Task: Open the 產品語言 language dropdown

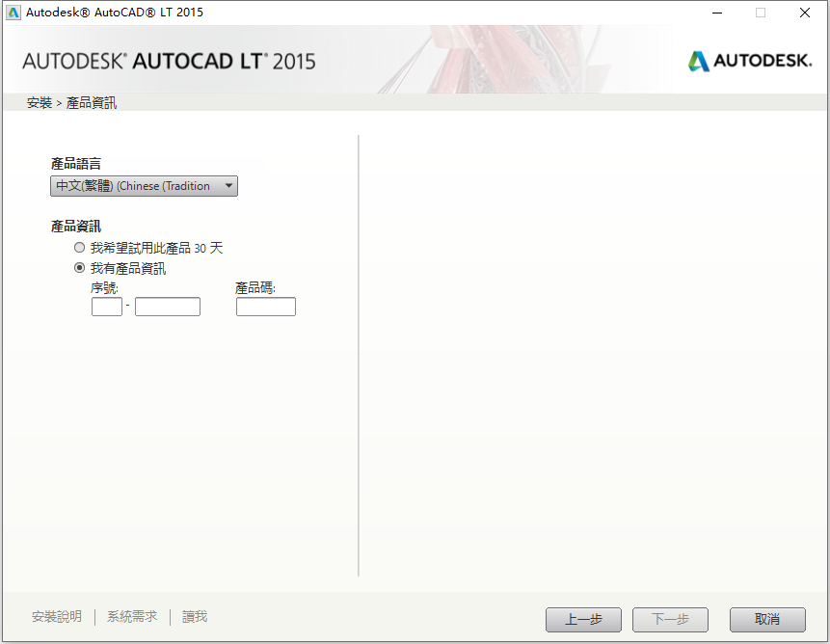Action: coord(144,186)
